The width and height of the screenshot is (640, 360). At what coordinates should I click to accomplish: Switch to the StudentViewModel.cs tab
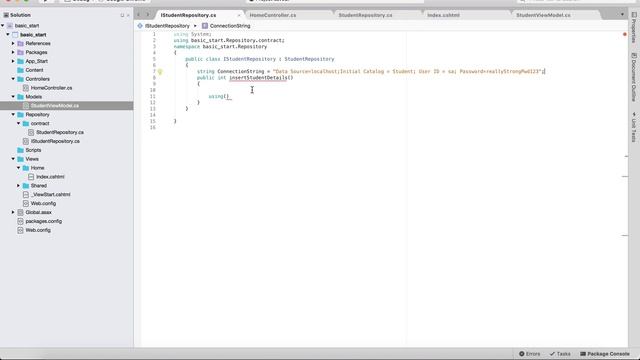[x=543, y=15]
